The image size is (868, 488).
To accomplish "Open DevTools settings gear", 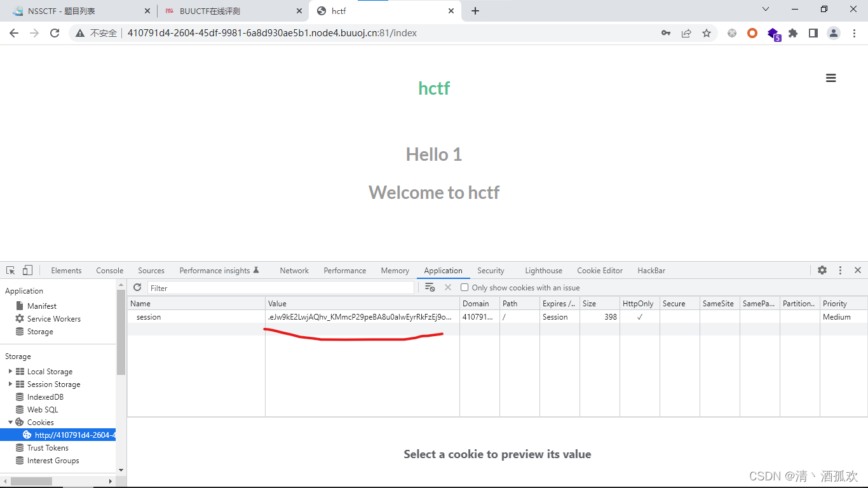I will pyautogui.click(x=822, y=270).
